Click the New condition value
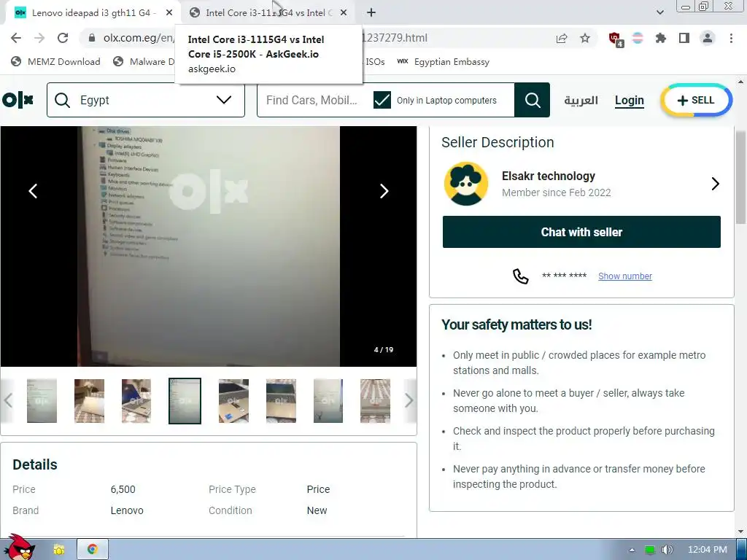Viewport: 747px width, 560px height. pos(317,510)
